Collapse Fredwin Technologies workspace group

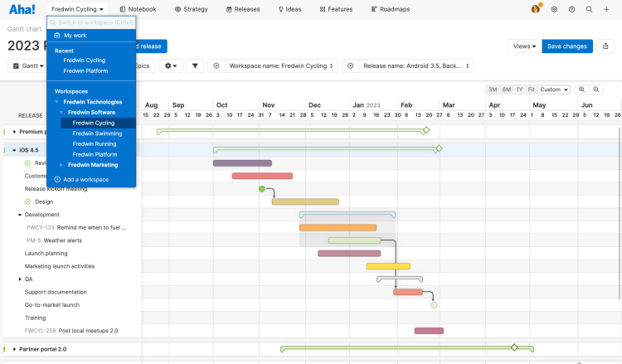tap(56, 102)
